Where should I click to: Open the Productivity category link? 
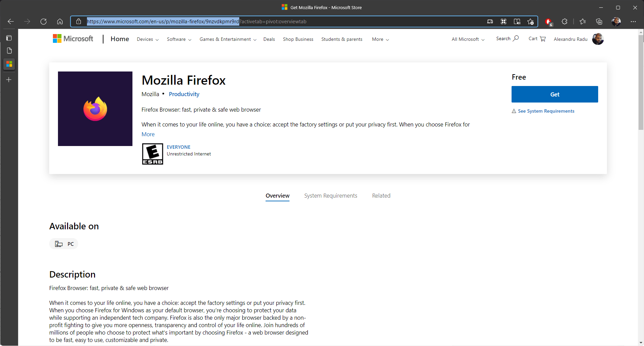pos(184,94)
